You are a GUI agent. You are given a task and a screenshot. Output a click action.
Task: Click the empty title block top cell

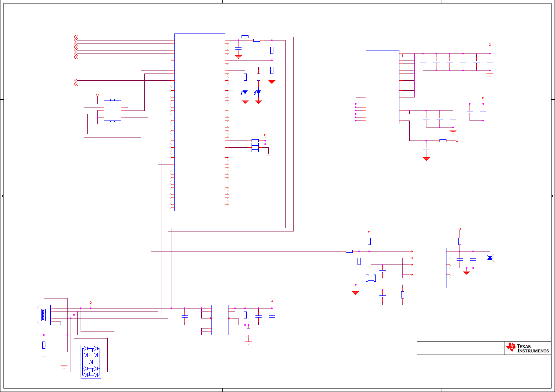pos(460,348)
